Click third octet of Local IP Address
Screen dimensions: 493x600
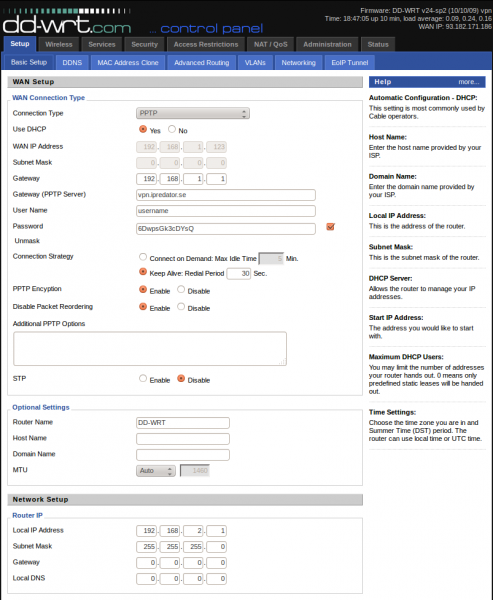[193, 531]
